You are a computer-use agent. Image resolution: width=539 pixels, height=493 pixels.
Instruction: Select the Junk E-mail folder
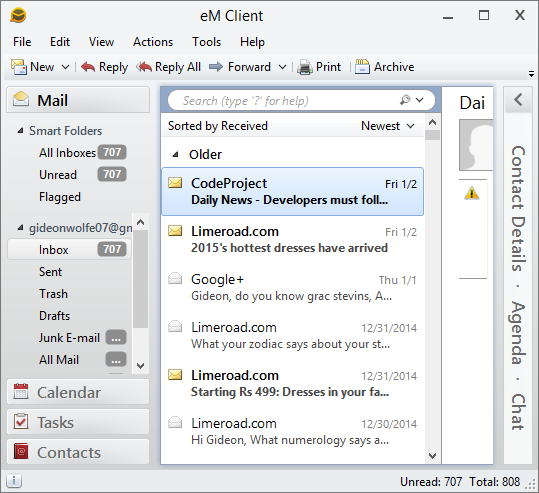click(69, 338)
